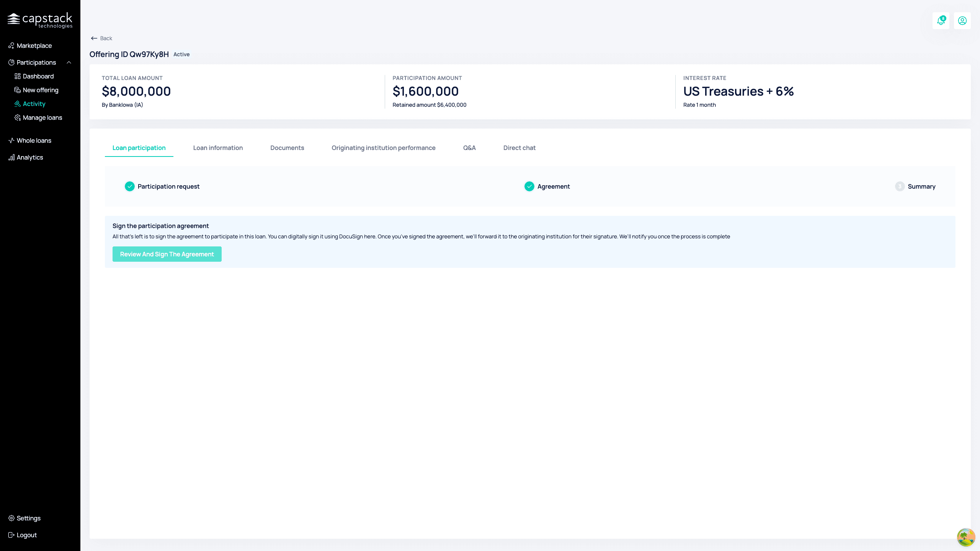This screenshot has height=551, width=980.
Task: Click the Marketplace sidebar icon
Action: tap(11, 46)
